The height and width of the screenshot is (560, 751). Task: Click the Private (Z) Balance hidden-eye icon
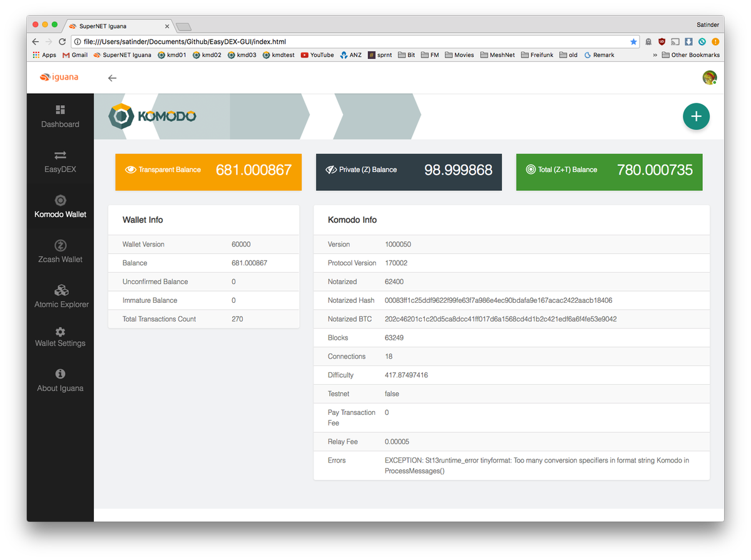tap(331, 170)
